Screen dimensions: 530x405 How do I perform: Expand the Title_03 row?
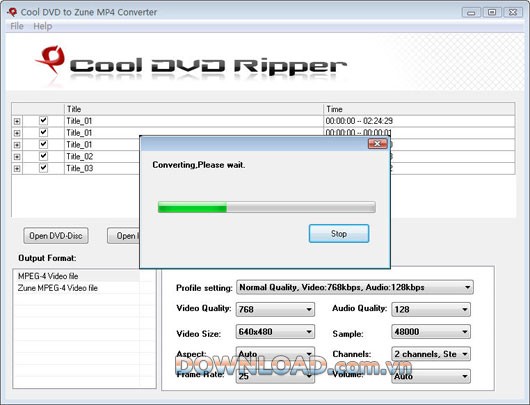click(x=17, y=169)
